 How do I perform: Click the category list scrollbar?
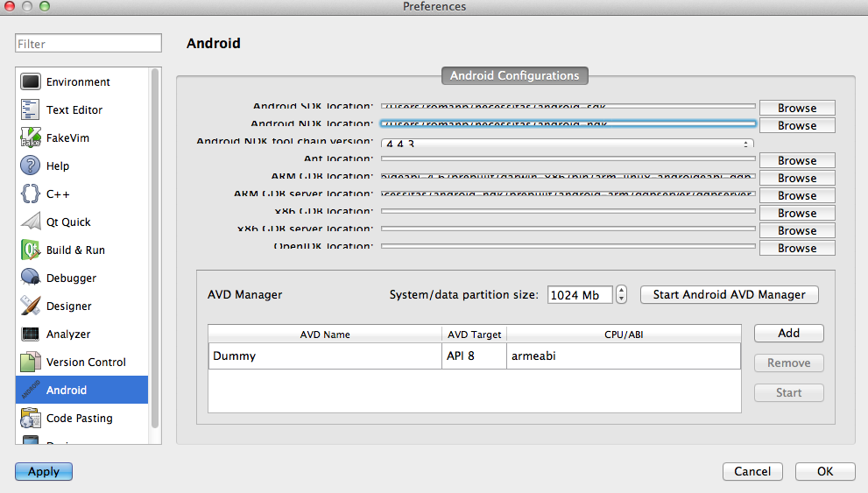click(156, 245)
